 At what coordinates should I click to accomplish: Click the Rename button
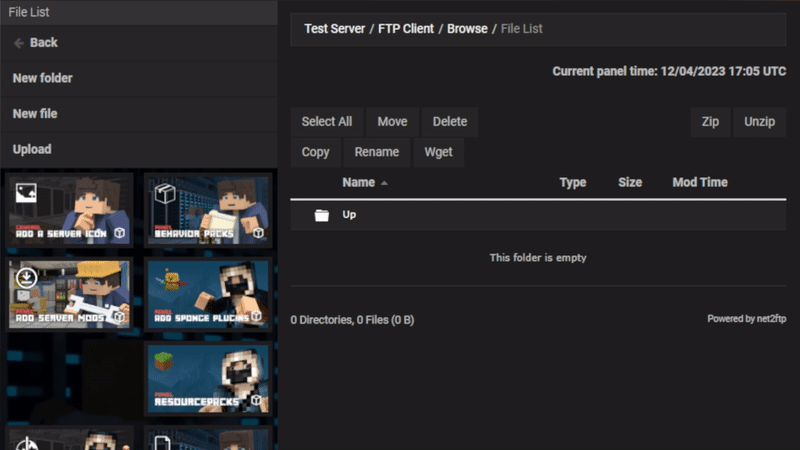(x=377, y=153)
